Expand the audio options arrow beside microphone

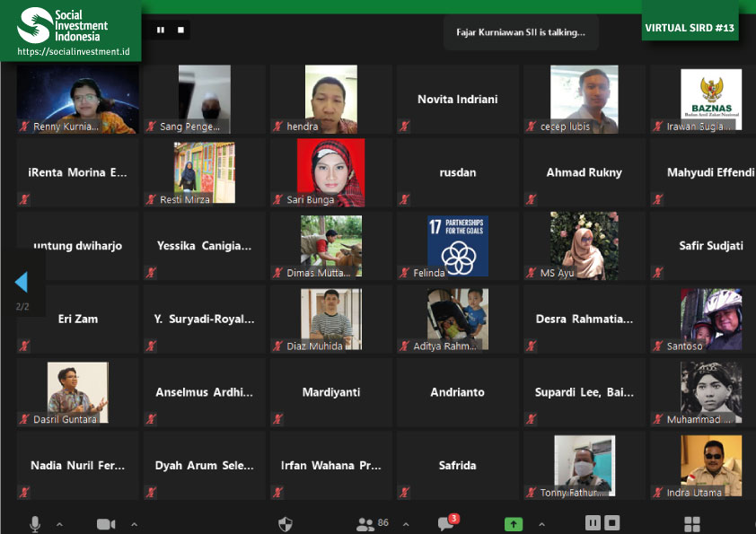coord(59,524)
